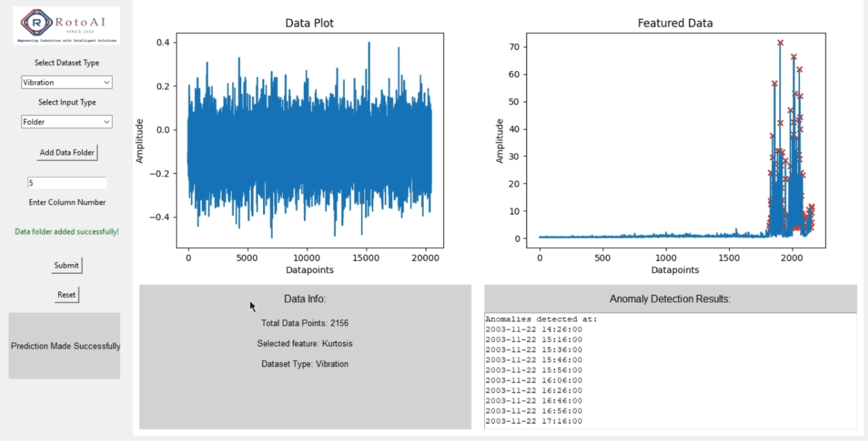Click the Selected feature: Kurtosis text

point(305,343)
